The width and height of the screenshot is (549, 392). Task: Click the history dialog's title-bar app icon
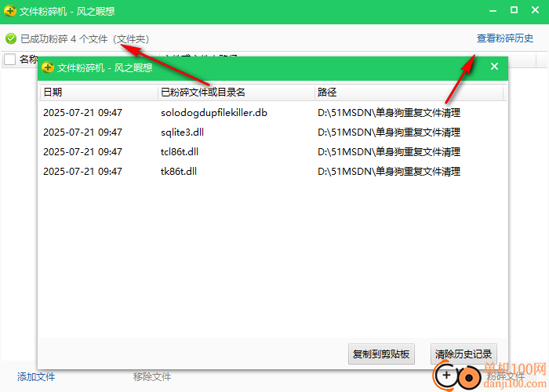(48, 67)
